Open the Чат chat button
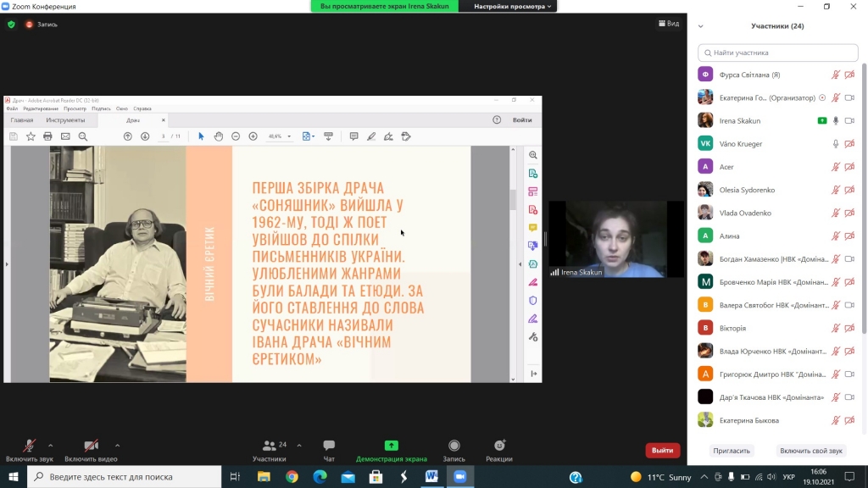This screenshot has height=488, width=868. (329, 451)
